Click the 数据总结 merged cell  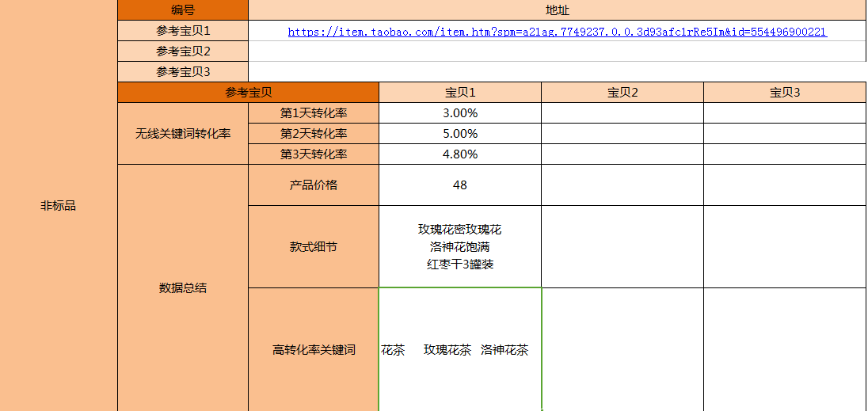tap(183, 288)
